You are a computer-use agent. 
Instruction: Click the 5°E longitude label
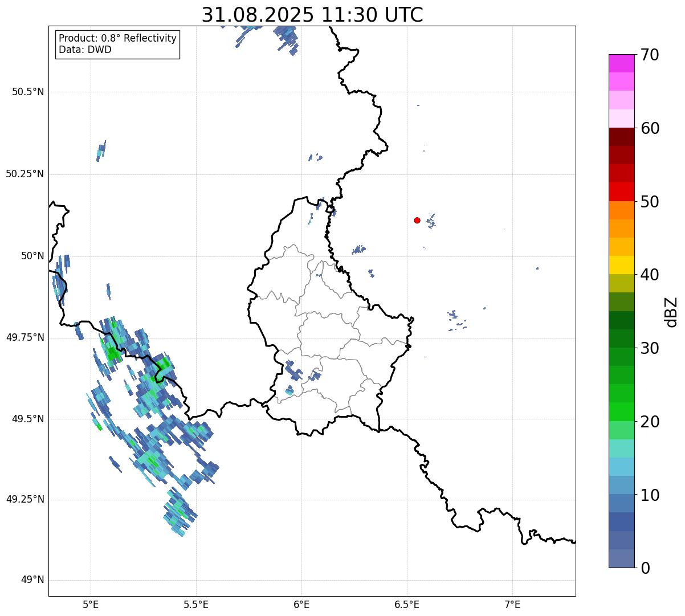point(91,604)
